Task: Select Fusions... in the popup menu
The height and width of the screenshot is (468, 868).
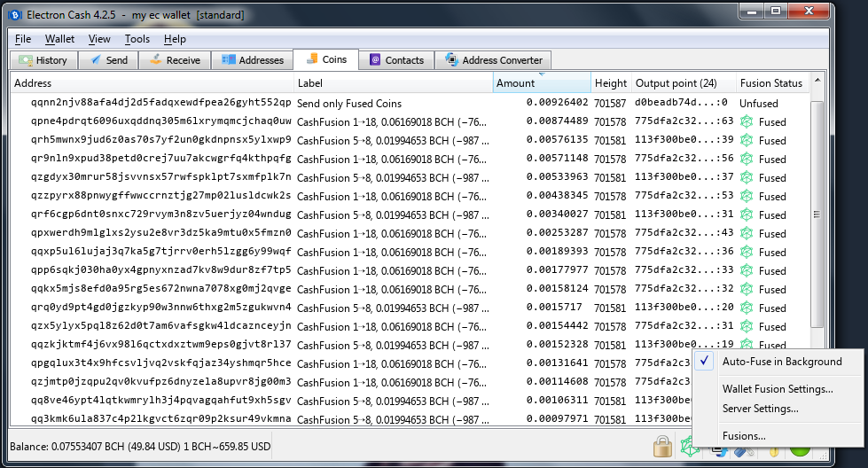Action: click(x=778, y=436)
